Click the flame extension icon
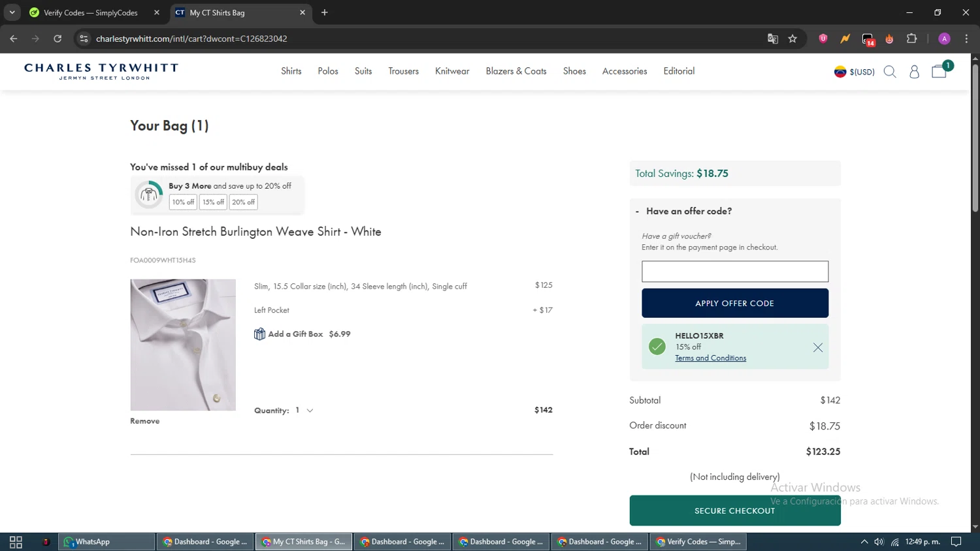This screenshot has width=980, height=551. pyautogui.click(x=889, y=39)
